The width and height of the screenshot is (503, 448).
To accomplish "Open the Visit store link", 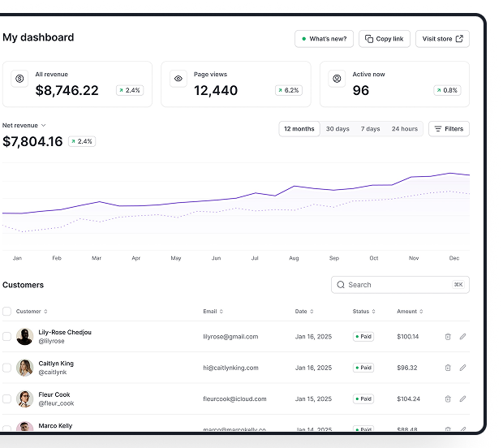I will 442,39.
